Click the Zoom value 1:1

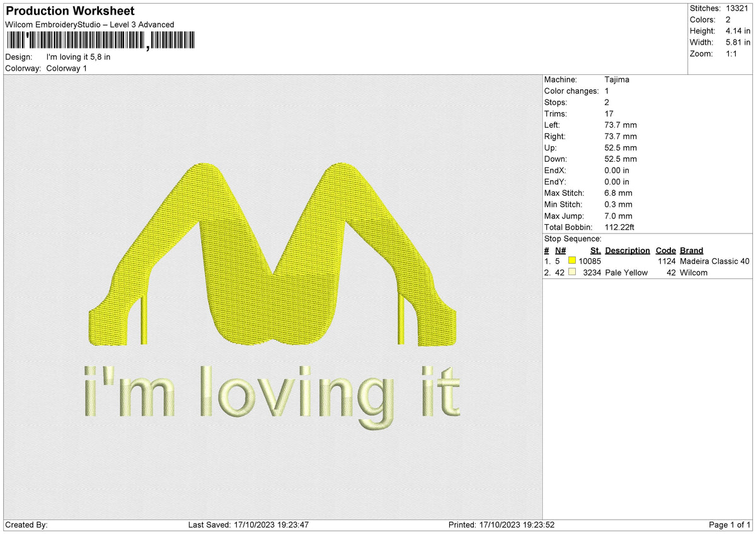(733, 54)
